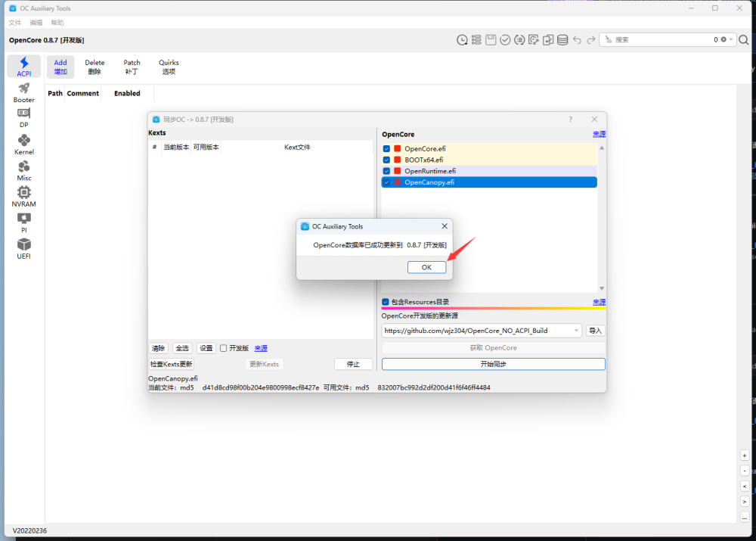Open 来源 link next to 开发版 checkbox

pyautogui.click(x=261, y=348)
